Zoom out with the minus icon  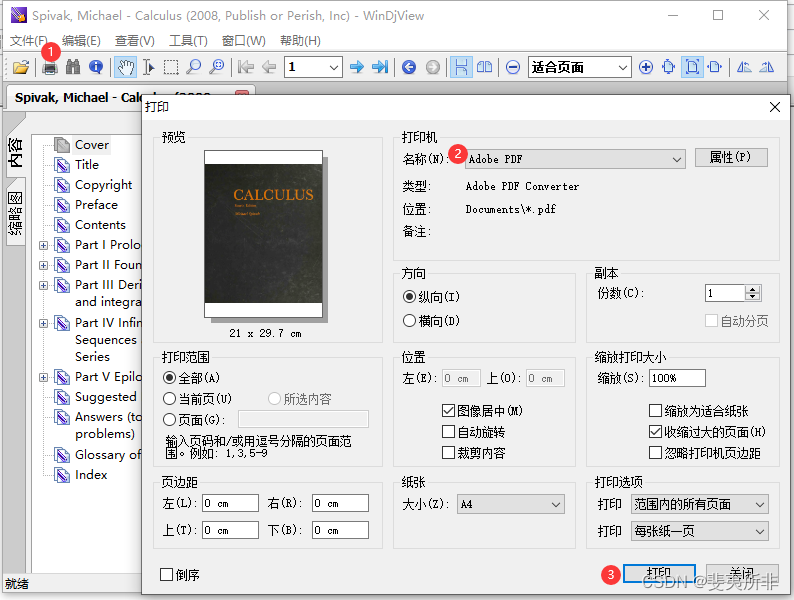click(512, 67)
